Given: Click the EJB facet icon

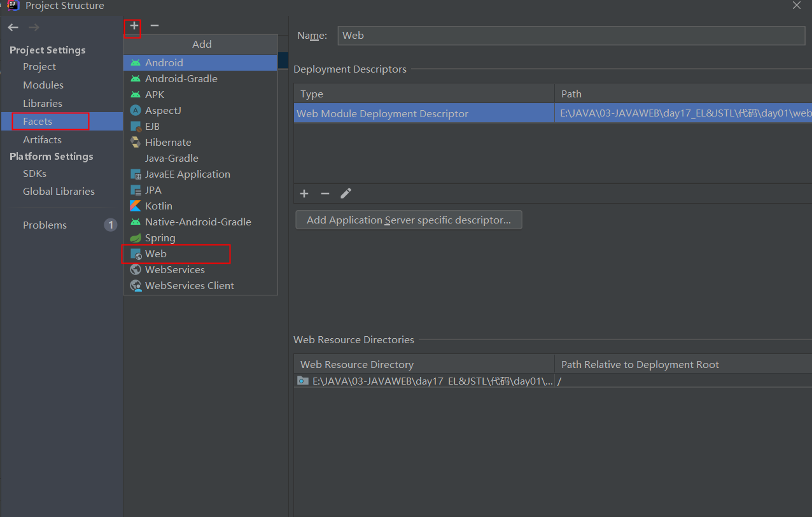Looking at the screenshot, I should [135, 126].
